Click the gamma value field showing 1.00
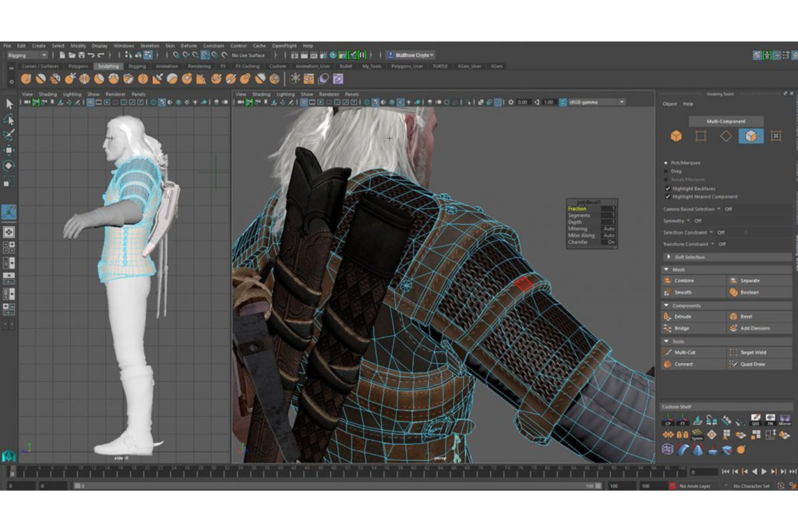The width and height of the screenshot is (798, 532). coord(549,102)
